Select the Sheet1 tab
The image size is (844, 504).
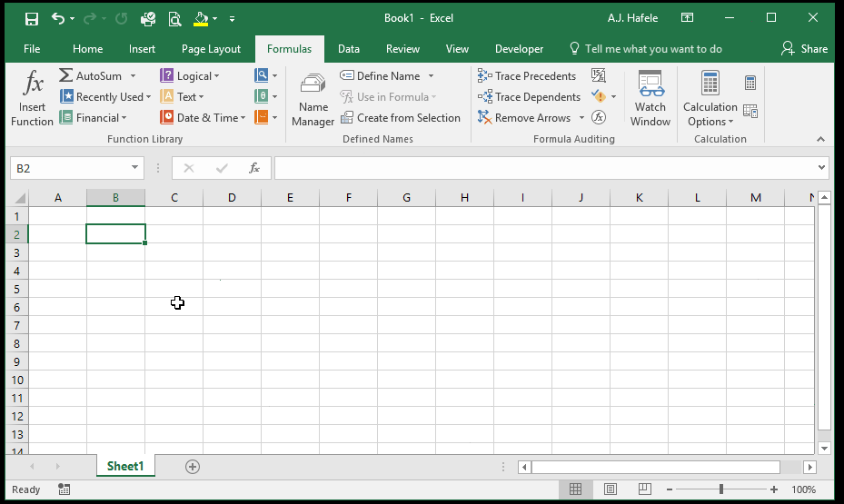pos(125,466)
